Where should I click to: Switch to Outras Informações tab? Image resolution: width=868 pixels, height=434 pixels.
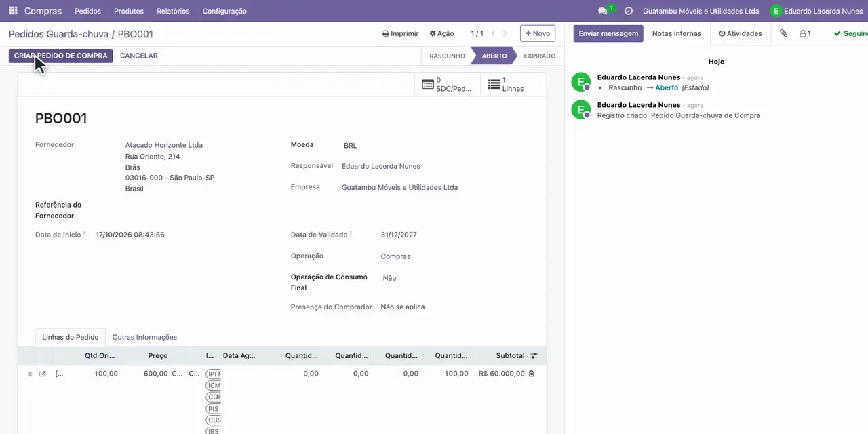144,337
